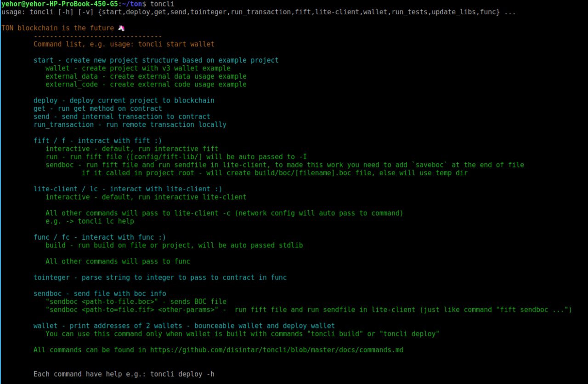This screenshot has height=384, width=588.
Task: Click the 'func / fc - interact with func' line
Action: [x=100, y=237]
